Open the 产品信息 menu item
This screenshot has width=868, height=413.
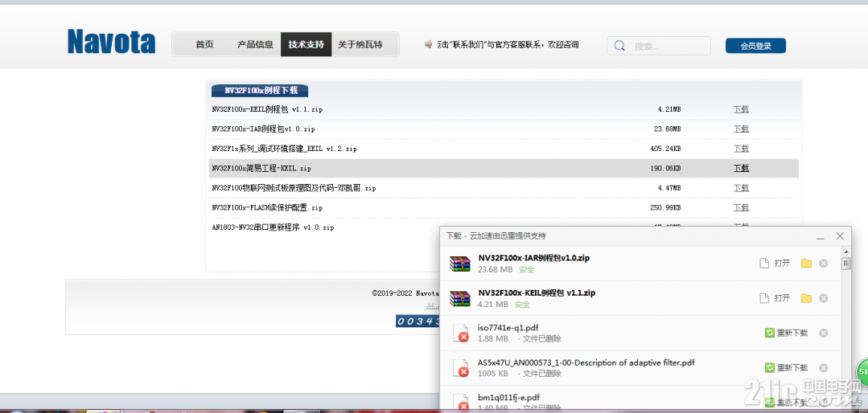[x=255, y=45]
